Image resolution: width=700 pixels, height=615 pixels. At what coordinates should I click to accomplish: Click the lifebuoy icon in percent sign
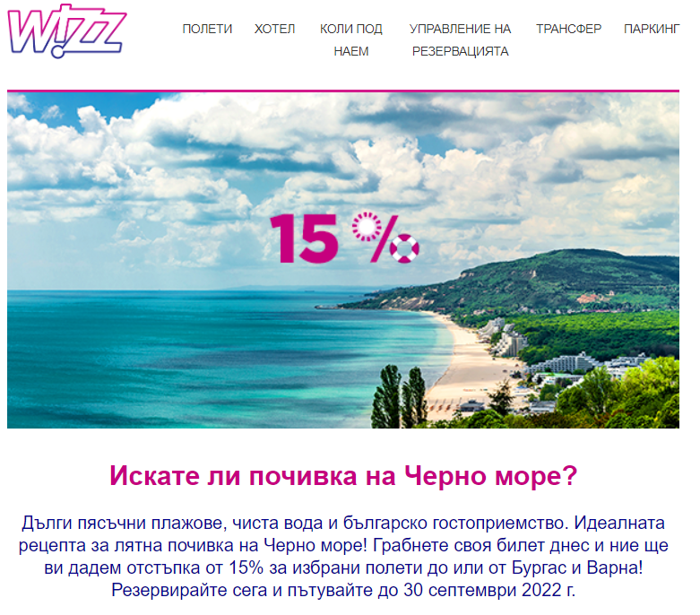click(x=404, y=248)
